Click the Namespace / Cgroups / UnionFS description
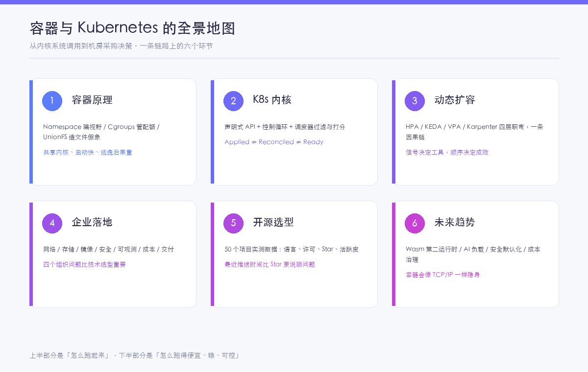This screenshot has height=372, width=588. point(101,132)
